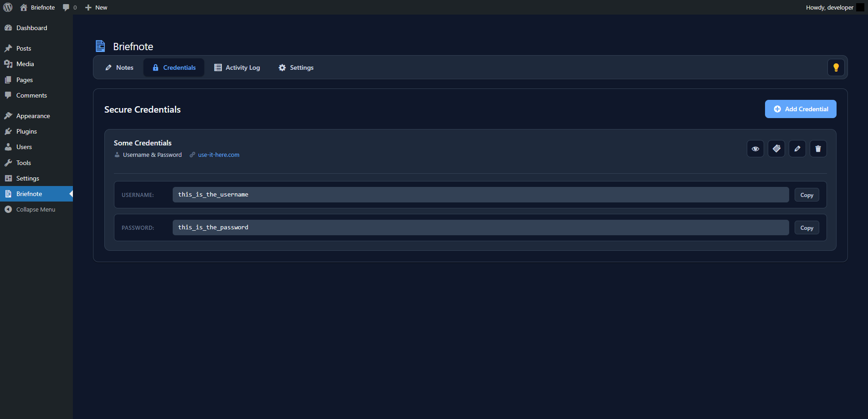Click the lightbulb icon in the tab bar
Screen dimensions: 868x419
point(836,67)
